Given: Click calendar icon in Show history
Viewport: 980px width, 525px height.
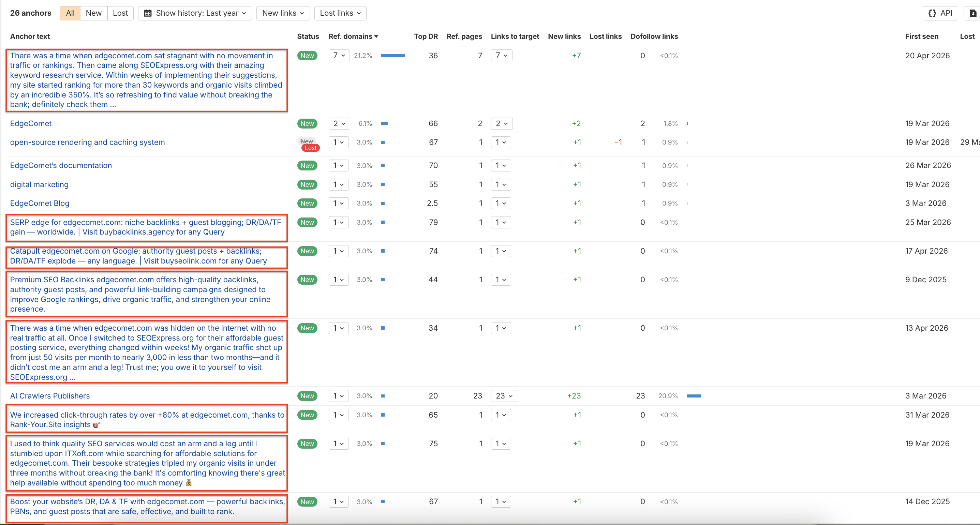Looking at the screenshot, I should pyautogui.click(x=148, y=13).
